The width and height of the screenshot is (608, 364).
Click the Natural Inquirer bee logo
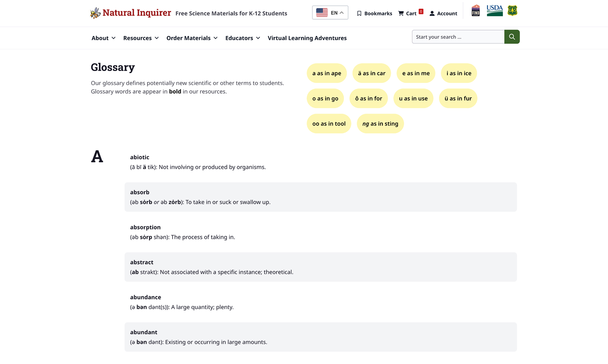point(95,13)
